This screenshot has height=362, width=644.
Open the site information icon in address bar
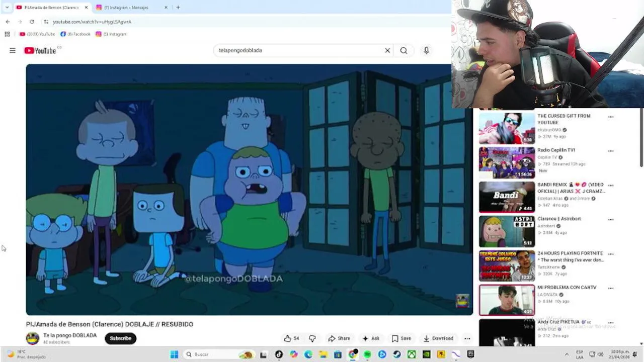(x=46, y=22)
